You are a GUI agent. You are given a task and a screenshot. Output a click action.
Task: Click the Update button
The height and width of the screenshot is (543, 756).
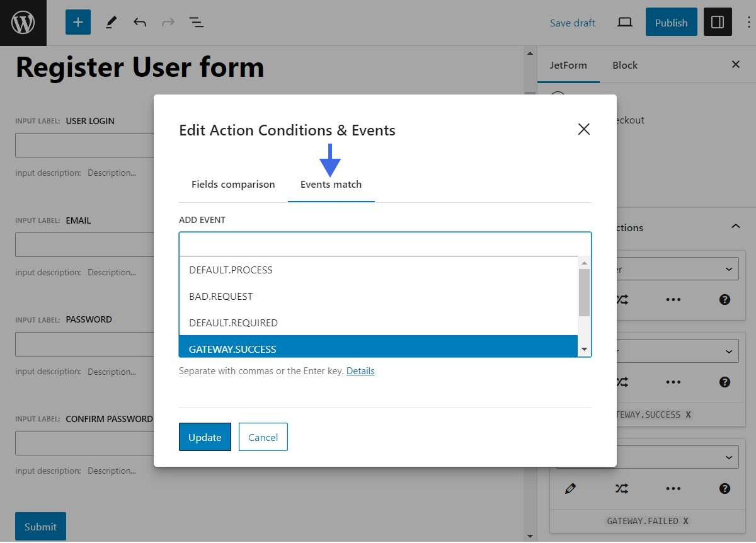[205, 437]
